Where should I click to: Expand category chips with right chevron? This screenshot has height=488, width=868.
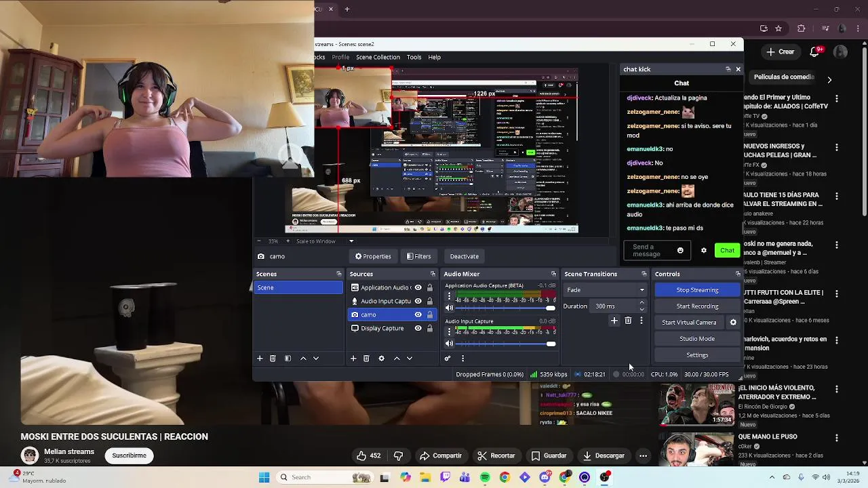pos(829,79)
